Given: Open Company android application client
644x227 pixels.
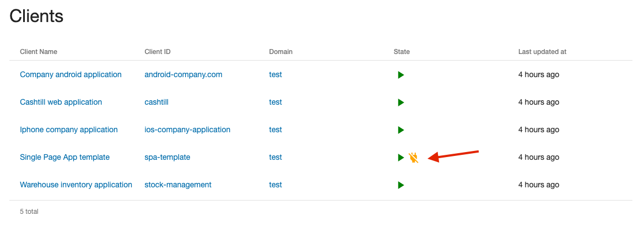Looking at the screenshot, I should point(71,74).
